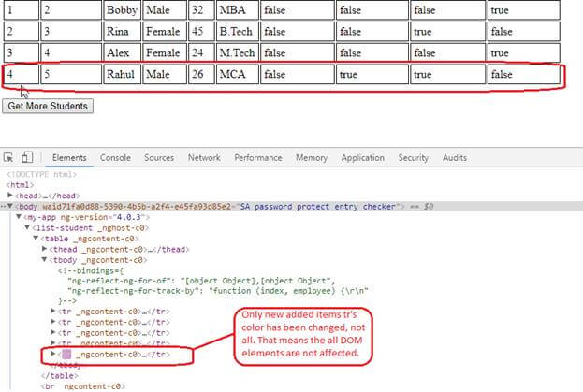Select the DOCTYPE html line
The height and width of the screenshot is (392, 583).
click(x=41, y=174)
